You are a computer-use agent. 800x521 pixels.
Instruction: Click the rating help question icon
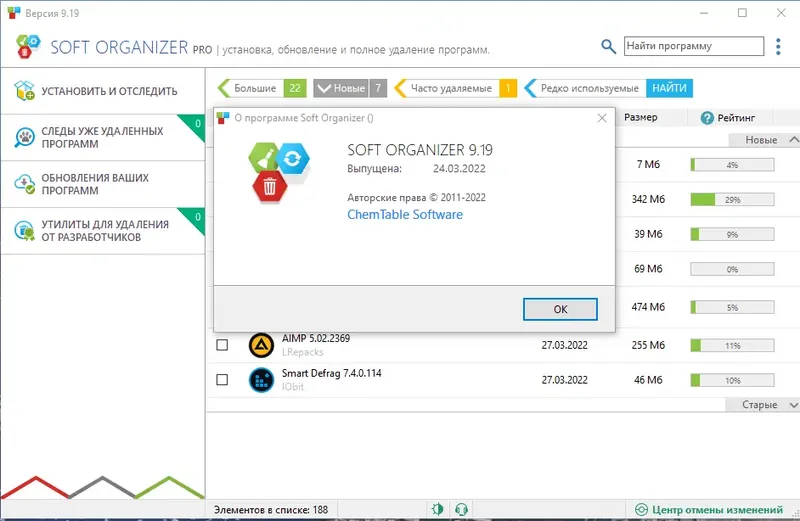point(707,118)
